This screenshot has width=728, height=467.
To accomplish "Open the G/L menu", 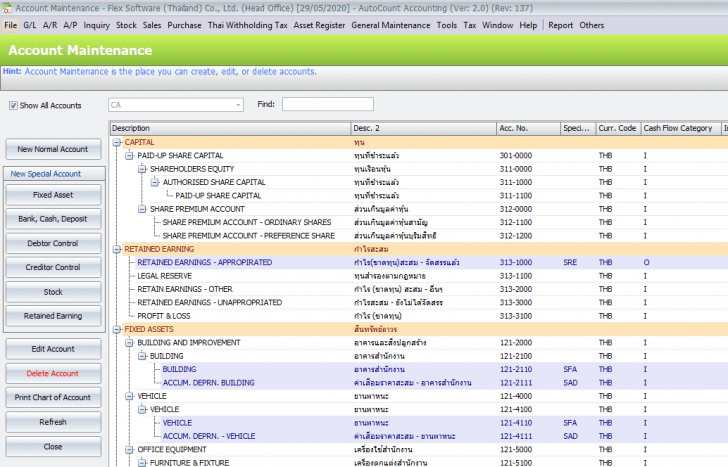I will pos(30,24).
